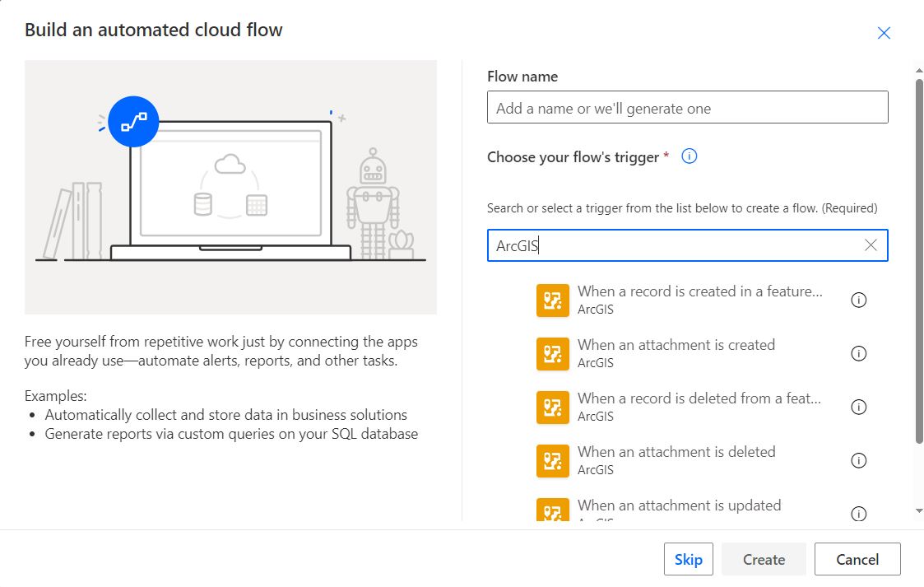Click the scrollbar up arrow
Viewport: 924px width, 587px height.
tap(919, 71)
